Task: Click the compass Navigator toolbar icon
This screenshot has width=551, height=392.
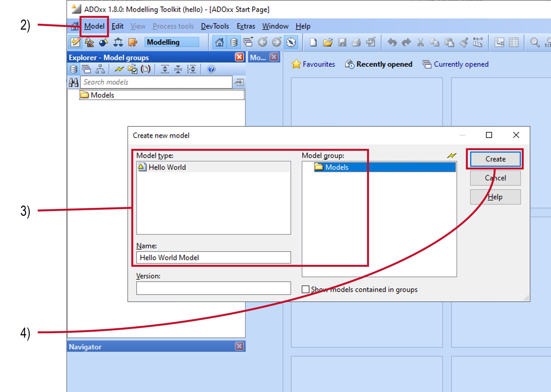Action: (291, 42)
